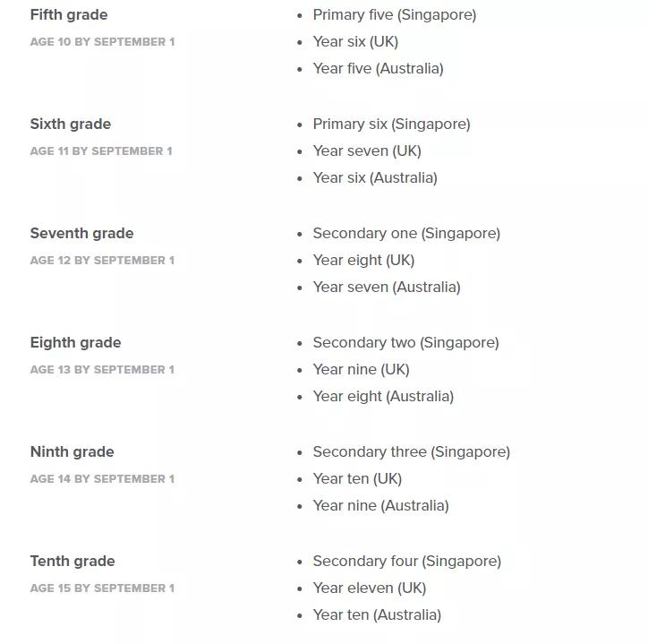Click the Eighth grade heading
The height and width of the screenshot is (644, 648).
point(75,343)
